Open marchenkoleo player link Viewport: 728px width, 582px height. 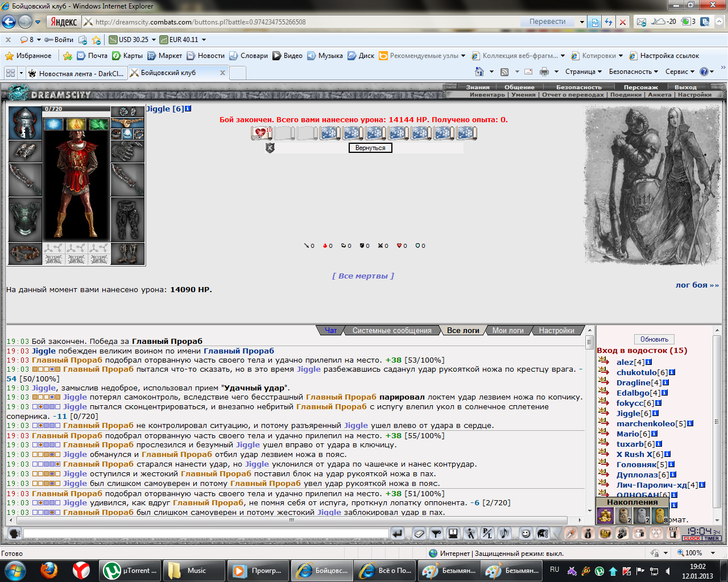pos(646,423)
